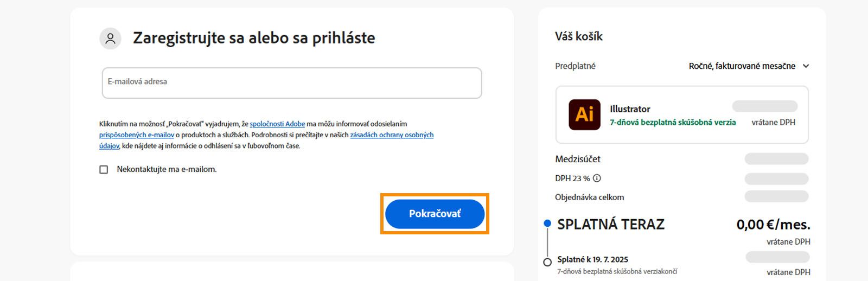Viewport: 868px width, 281px height.
Task: Open the 'Ročné, fakturované mesačne' plan selector
Action: coord(742,66)
